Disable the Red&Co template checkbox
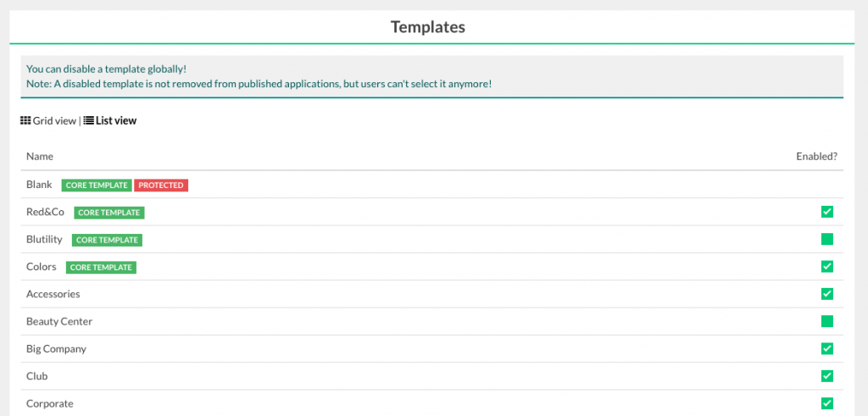The image size is (868, 416). [827, 212]
